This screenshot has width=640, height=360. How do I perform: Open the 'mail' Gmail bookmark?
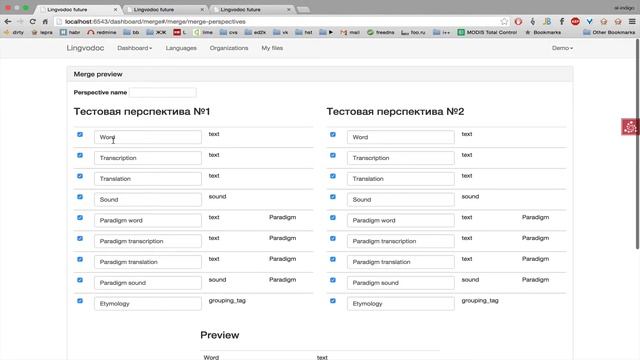point(350,32)
